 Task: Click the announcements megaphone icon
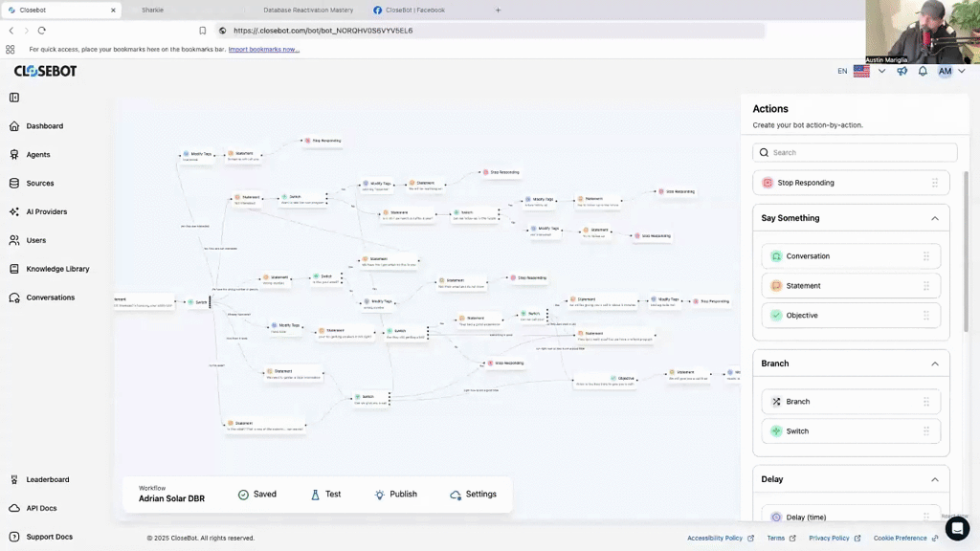pyautogui.click(x=902, y=71)
